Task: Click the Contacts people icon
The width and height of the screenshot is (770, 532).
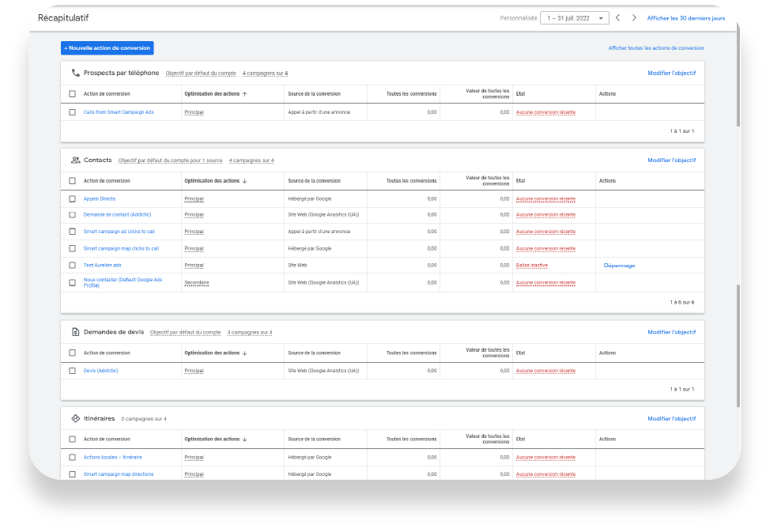Action: pyautogui.click(x=76, y=160)
